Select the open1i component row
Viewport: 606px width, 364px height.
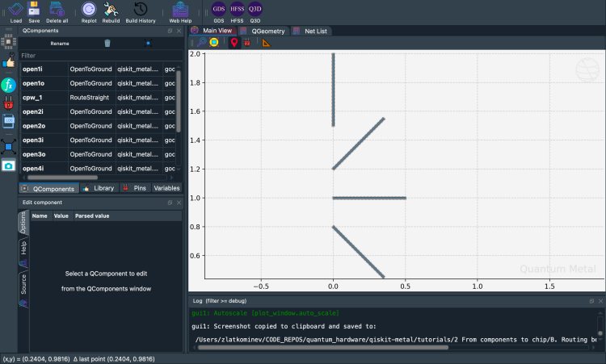coord(98,69)
